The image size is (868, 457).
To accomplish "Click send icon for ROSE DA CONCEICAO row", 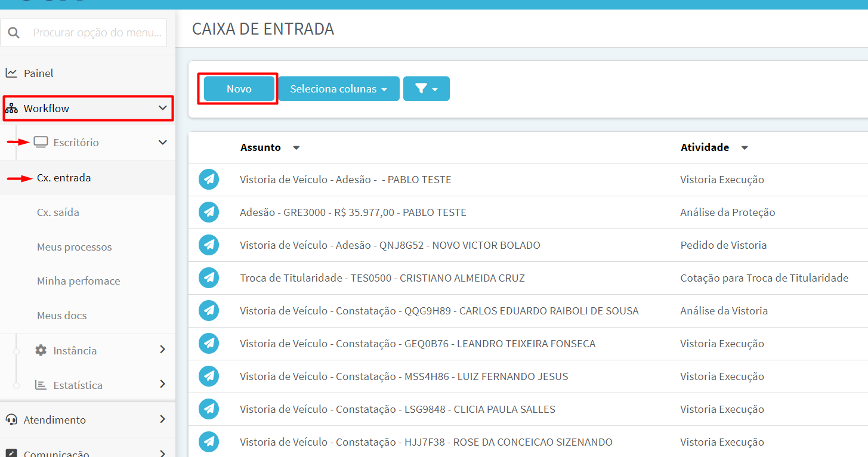I will [209, 441].
